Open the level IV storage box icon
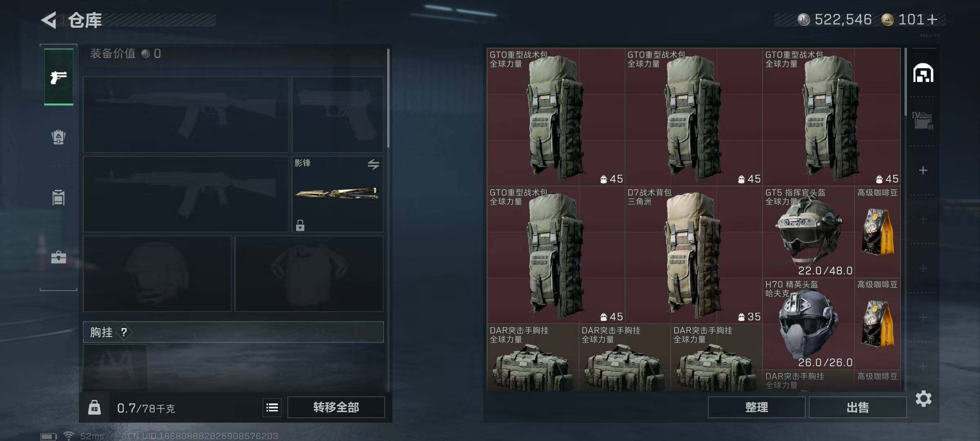 pyautogui.click(x=923, y=121)
